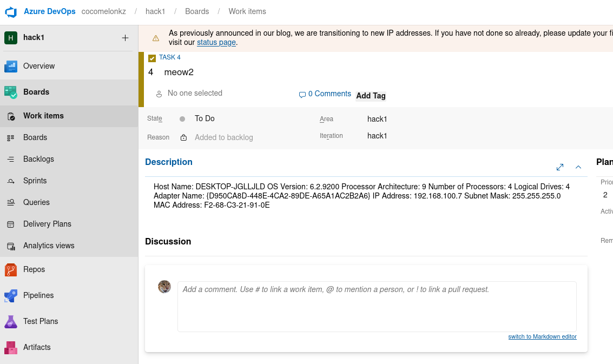613x364 pixels.
Task: Click the hack1 project avatar
Action: (x=11, y=38)
